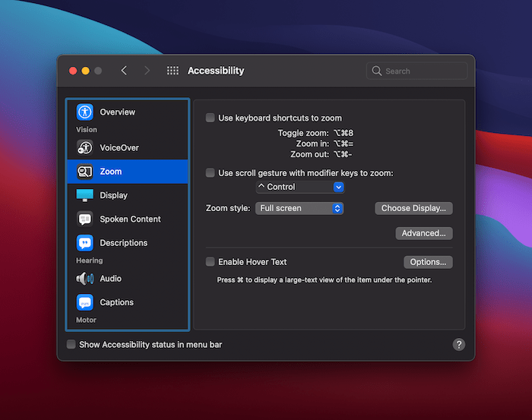Select the Audio speaker icon
The image size is (532, 420).
point(84,279)
